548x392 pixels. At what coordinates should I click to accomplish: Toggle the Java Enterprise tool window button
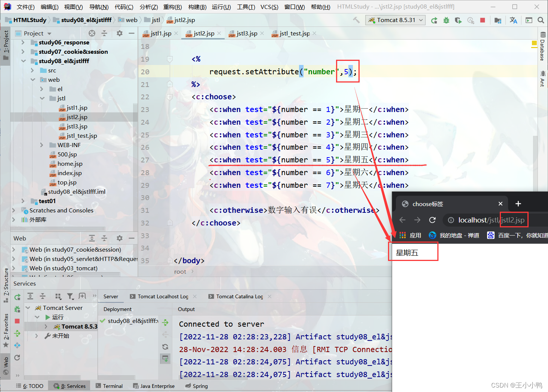154,386
